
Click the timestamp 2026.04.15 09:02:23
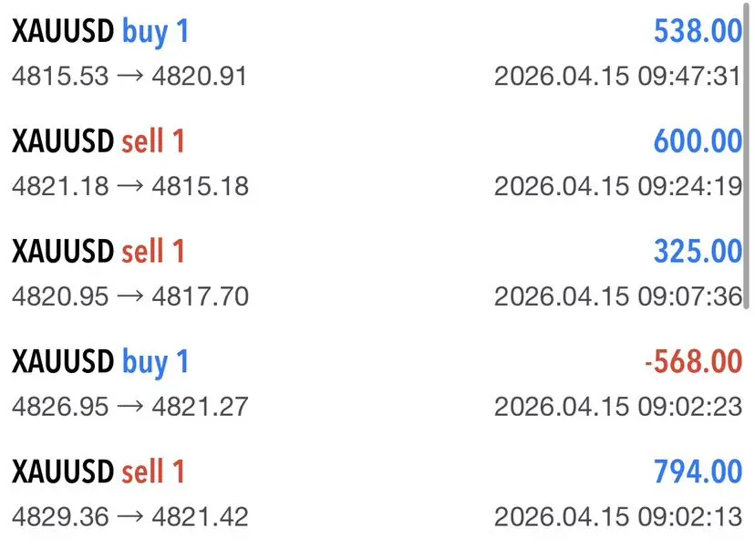[x=618, y=407]
